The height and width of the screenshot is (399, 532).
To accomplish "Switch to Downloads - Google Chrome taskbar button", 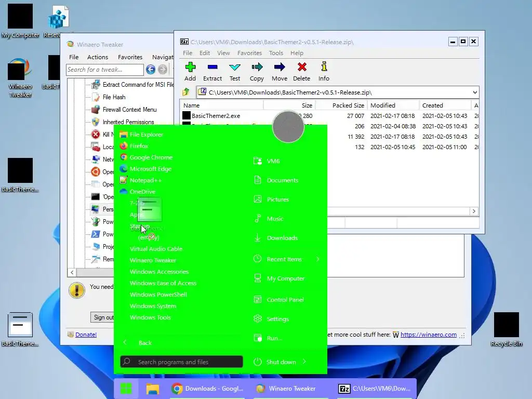I will click(x=207, y=389).
